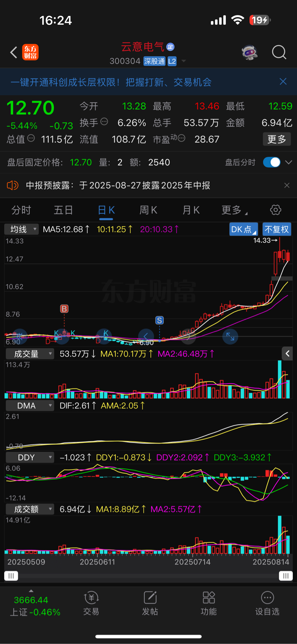
Task: Switch to the 分时 tab
Action: 21,210
